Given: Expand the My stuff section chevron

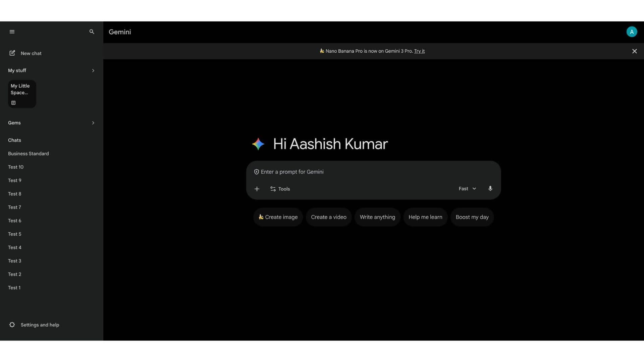Looking at the screenshot, I should tap(93, 71).
